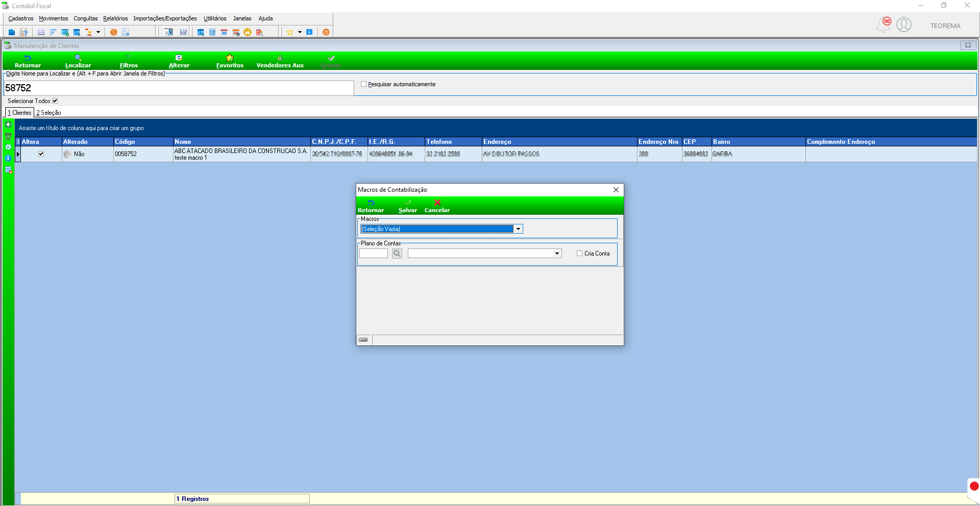Click the Nome column header
The width and height of the screenshot is (980, 506).
[x=242, y=142]
